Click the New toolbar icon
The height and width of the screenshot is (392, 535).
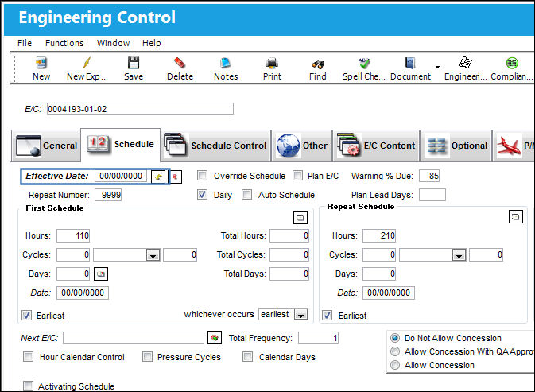click(x=41, y=63)
